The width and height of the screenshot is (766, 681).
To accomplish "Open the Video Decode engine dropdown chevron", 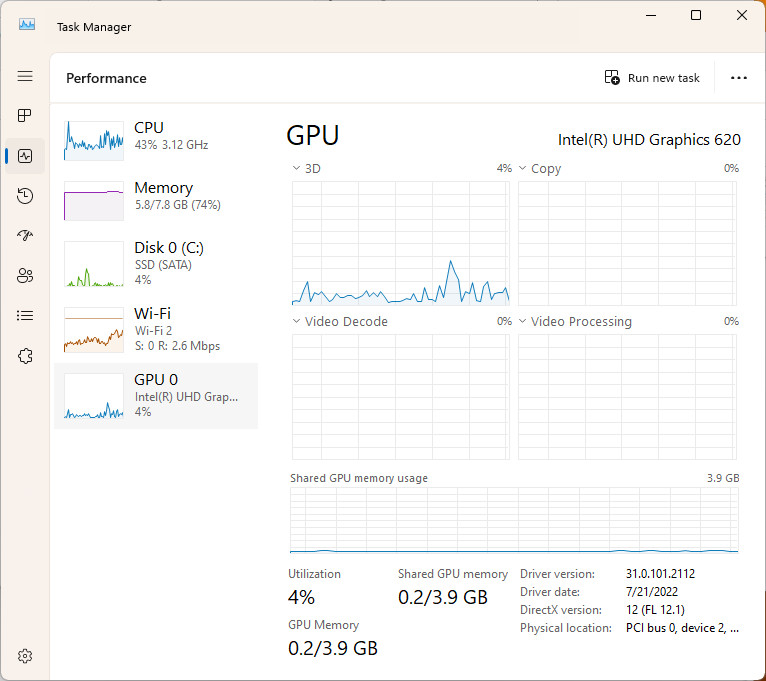I will tap(296, 321).
